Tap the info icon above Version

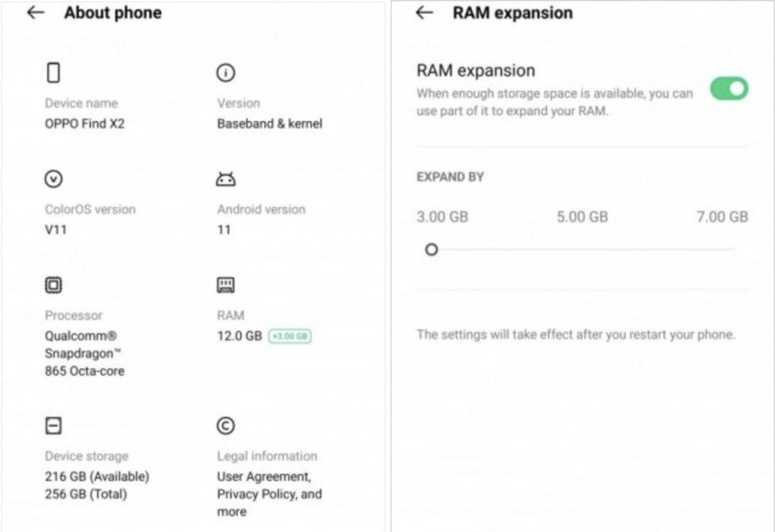pyautogui.click(x=226, y=73)
